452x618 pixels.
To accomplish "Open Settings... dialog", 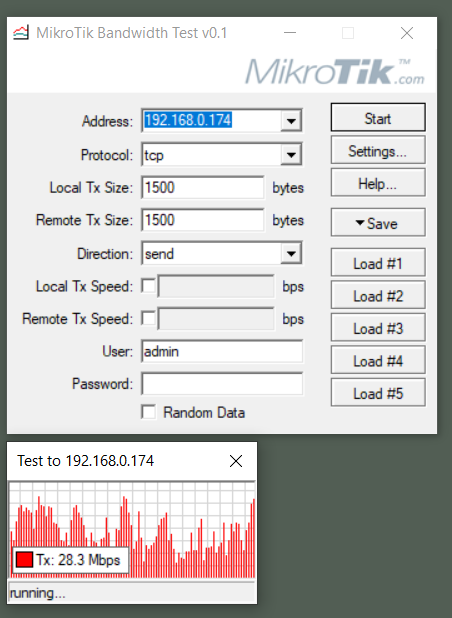I will point(378,150).
